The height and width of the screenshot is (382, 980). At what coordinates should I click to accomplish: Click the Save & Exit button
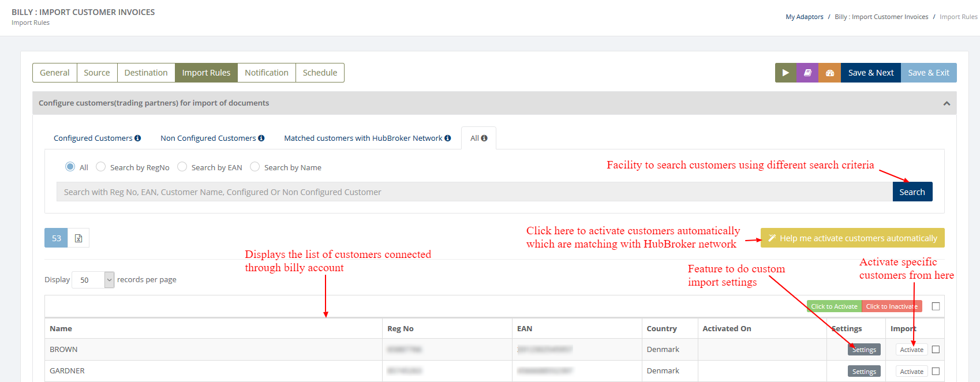[929, 73]
